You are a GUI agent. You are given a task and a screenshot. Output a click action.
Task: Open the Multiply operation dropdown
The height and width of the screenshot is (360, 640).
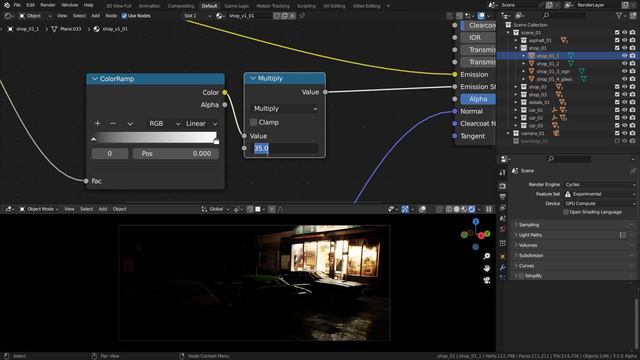pos(285,109)
